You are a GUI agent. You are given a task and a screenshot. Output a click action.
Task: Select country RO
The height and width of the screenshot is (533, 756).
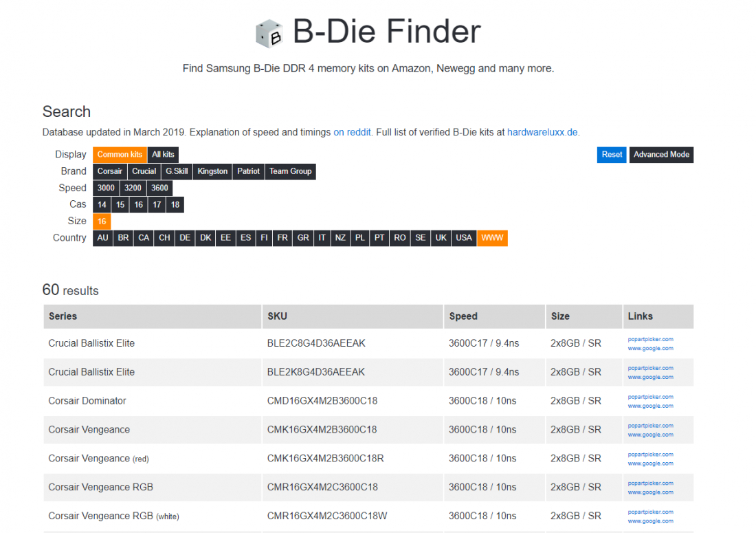pyautogui.click(x=400, y=238)
